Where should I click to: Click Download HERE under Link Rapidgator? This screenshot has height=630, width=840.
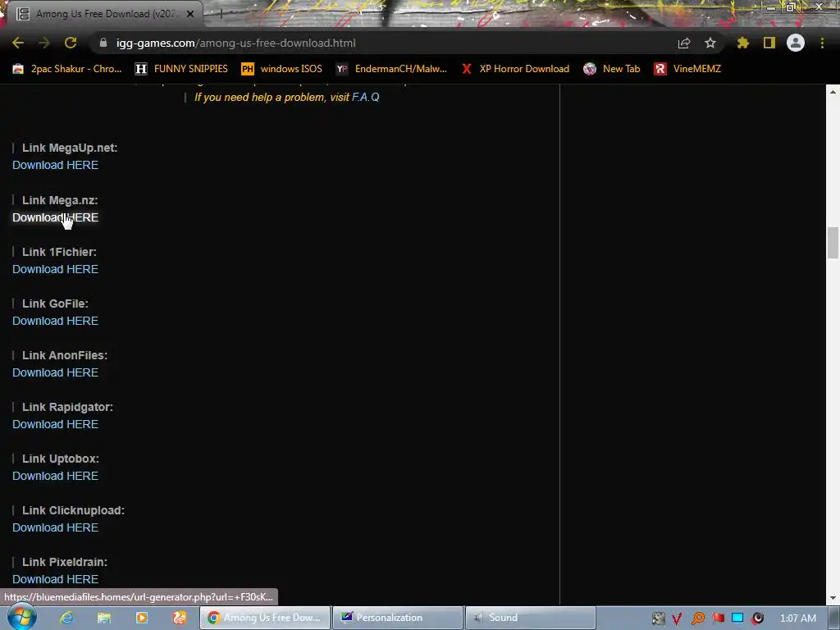click(x=55, y=424)
